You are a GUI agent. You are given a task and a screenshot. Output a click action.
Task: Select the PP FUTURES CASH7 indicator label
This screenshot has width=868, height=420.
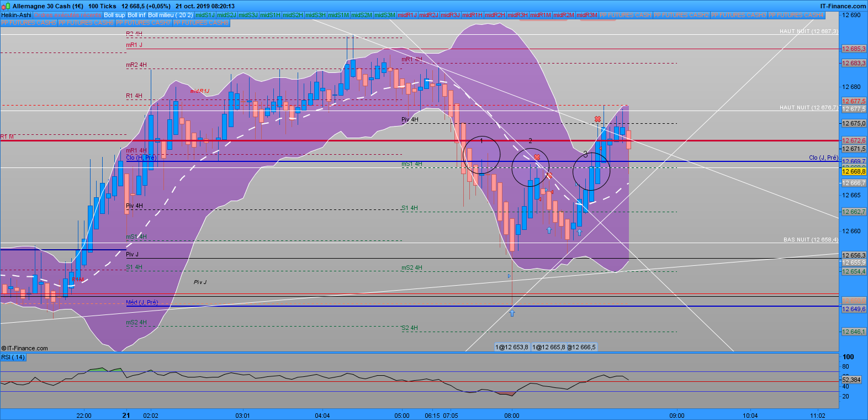pos(144,23)
